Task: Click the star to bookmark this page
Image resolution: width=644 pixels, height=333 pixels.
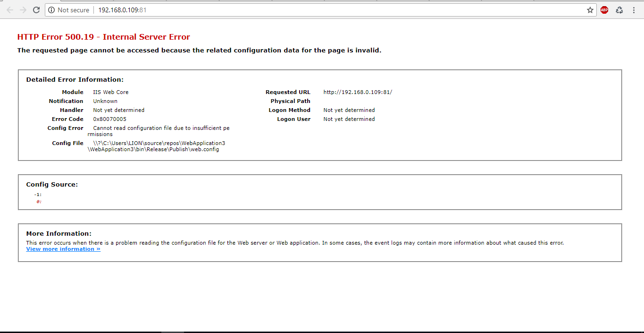Action: coord(590,9)
